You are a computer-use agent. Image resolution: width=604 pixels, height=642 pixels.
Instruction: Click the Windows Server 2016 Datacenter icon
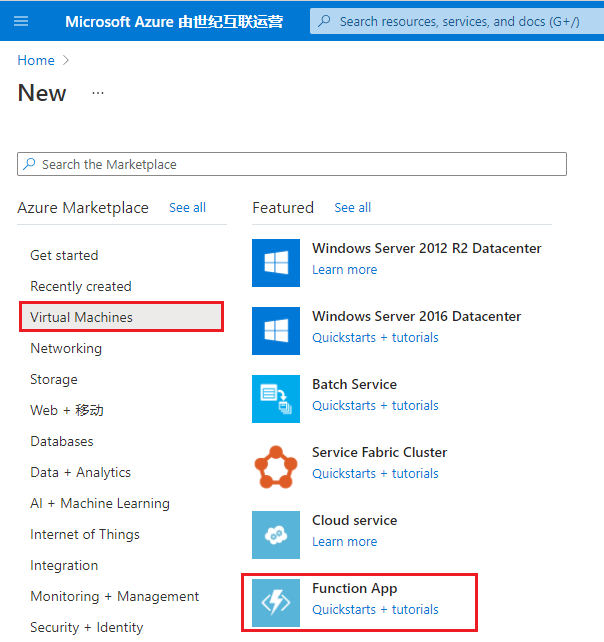[276, 330]
